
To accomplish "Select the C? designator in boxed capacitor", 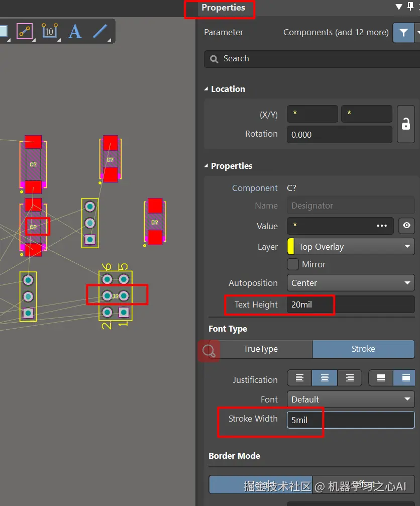I will click(33, 227).
